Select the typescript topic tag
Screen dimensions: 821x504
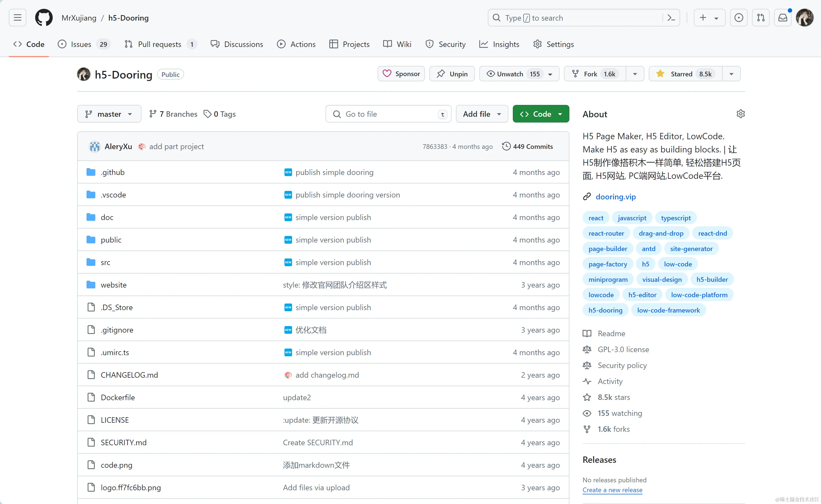pyautogui.click(x=676, y=218)
